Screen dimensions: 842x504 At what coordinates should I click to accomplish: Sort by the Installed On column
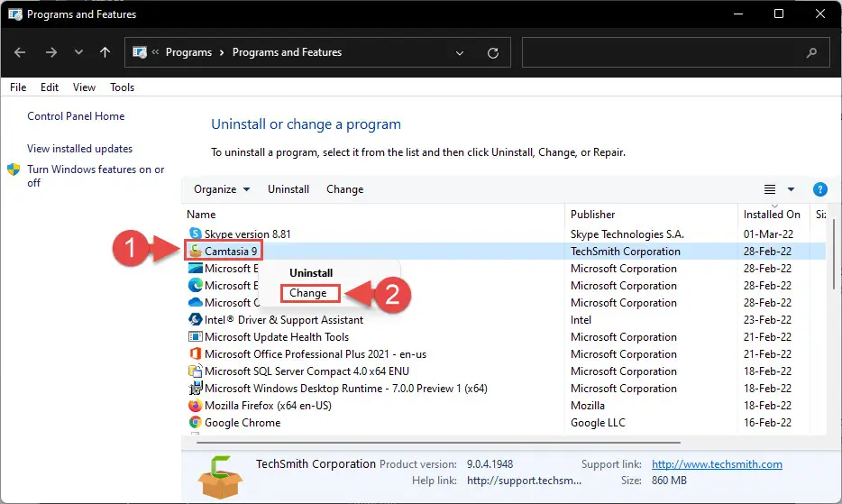pos(772,215)
